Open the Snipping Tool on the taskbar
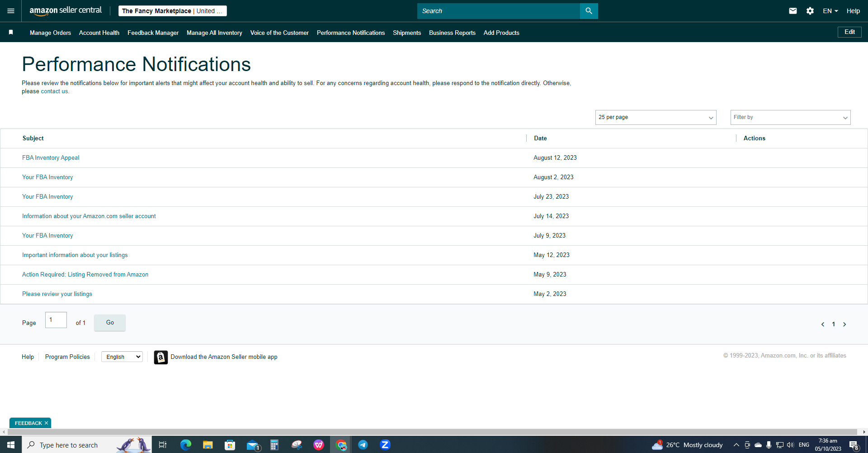 [x=297, y=445]
